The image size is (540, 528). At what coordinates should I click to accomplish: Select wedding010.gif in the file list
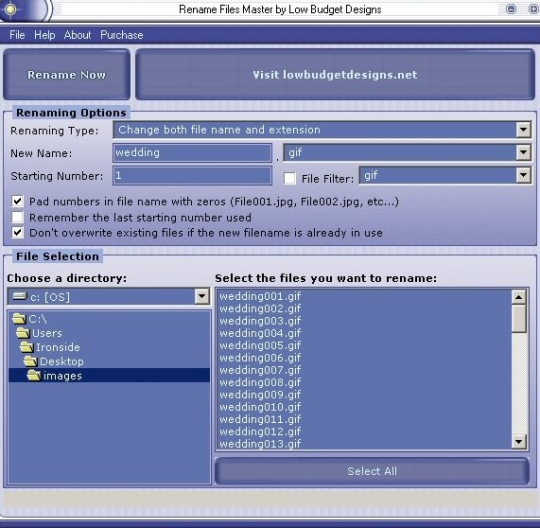(364, 407)
